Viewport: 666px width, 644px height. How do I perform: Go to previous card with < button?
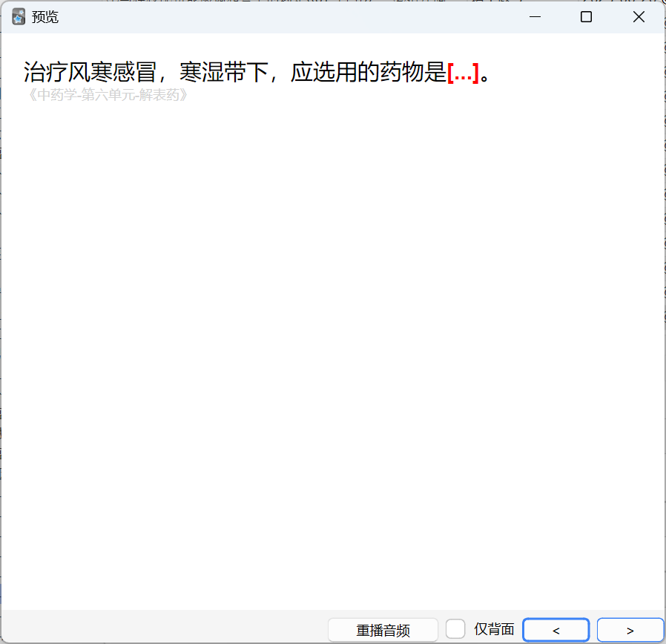pyautogui.click(x=555, y=630)
